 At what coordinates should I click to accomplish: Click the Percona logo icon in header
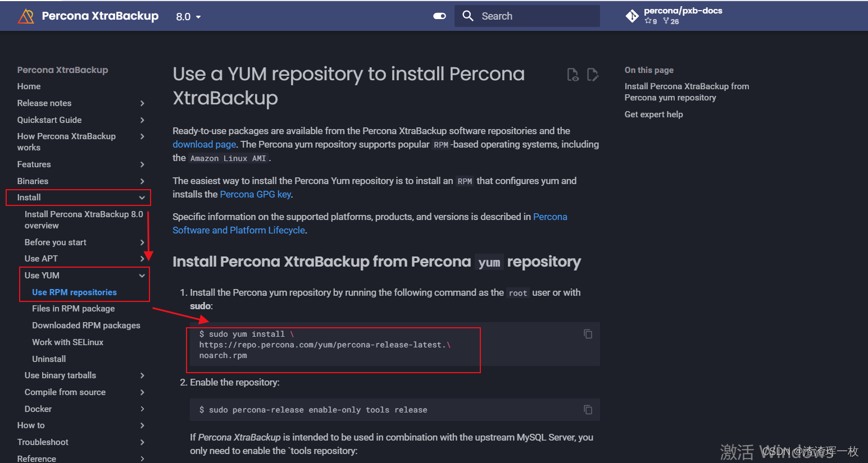pos(26,16)
